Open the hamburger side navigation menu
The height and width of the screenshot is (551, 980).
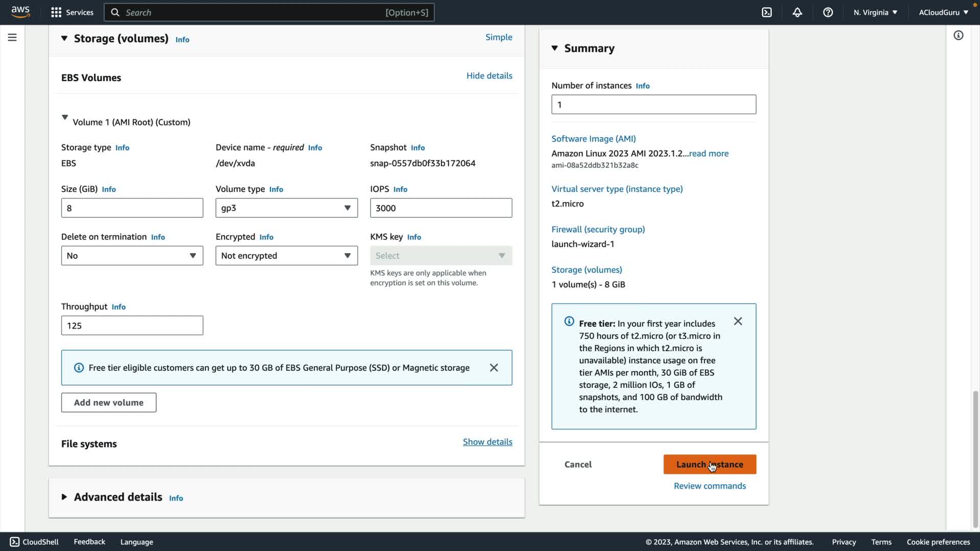coord(12,37)
